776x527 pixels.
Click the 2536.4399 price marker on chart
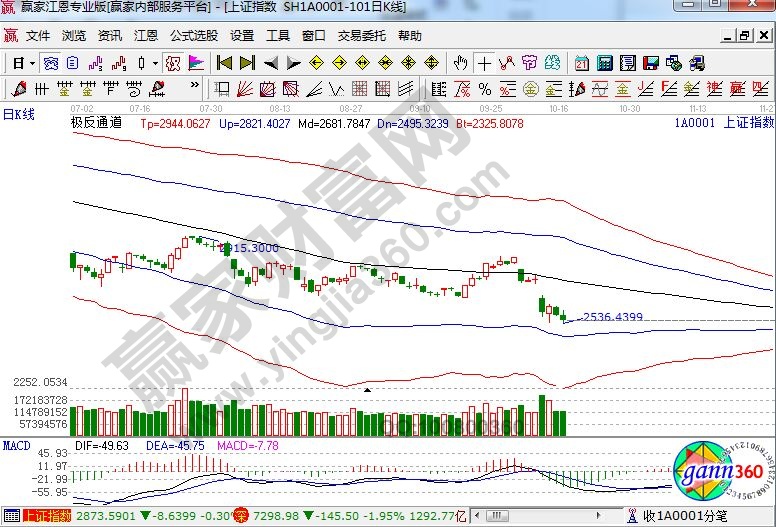click(612, 317)
